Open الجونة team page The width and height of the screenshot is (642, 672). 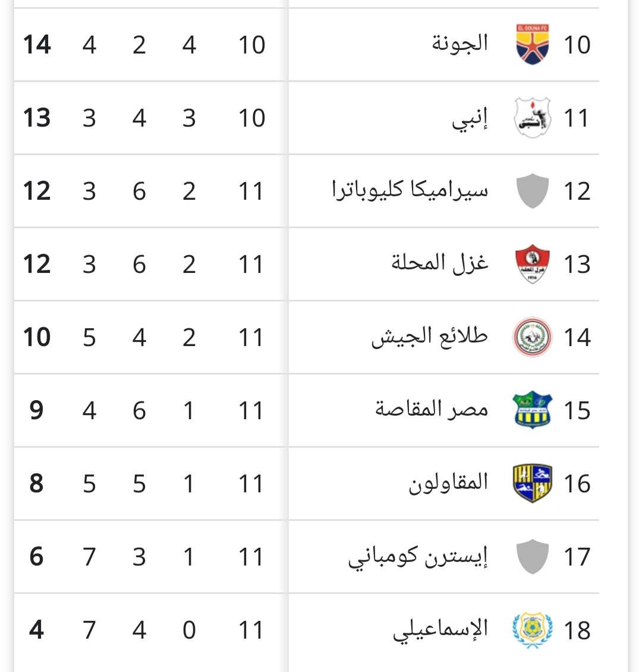tap(460, 43)
